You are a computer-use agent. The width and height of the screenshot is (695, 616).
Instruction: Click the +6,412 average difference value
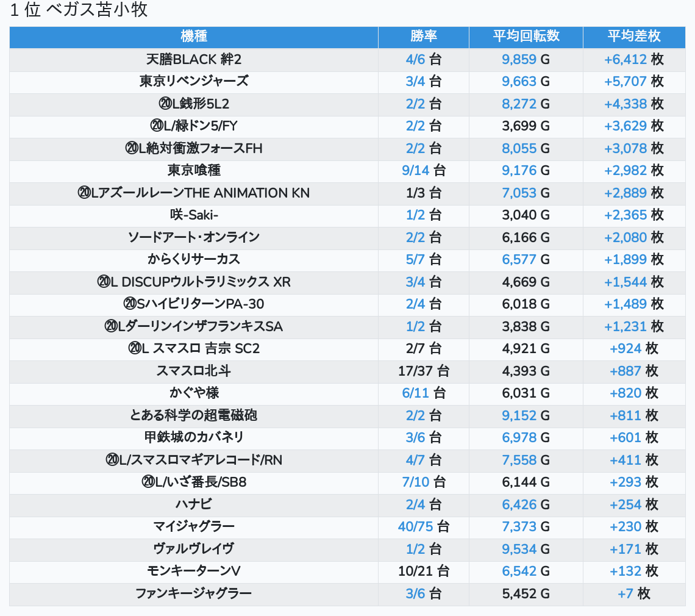(x=625, y=59)
